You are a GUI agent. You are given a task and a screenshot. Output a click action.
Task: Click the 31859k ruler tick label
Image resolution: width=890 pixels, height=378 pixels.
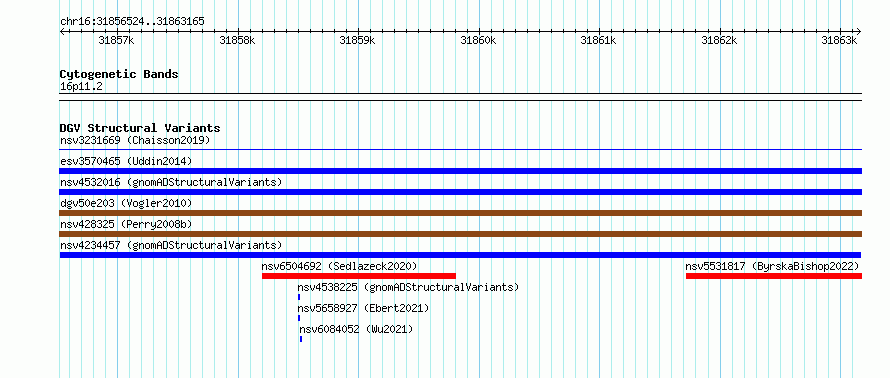pyautogui.click(x=358, y=40)
